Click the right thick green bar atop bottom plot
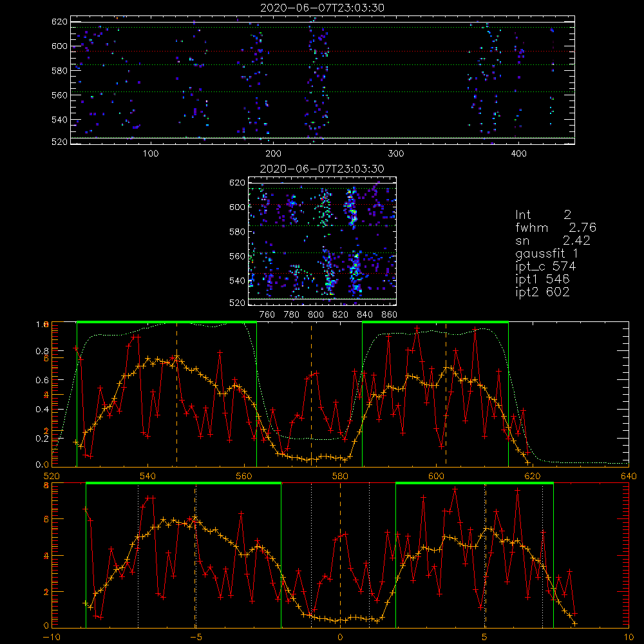 [x=475, y=483]
